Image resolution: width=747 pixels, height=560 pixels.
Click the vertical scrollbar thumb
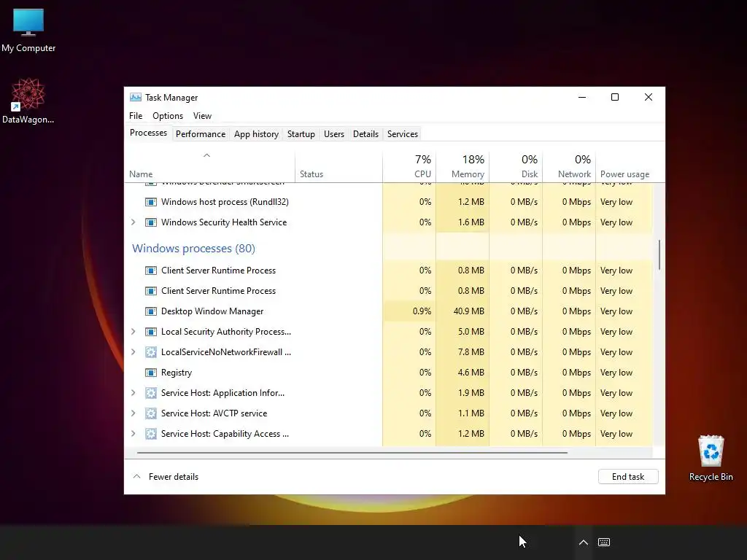click(659, 254)
